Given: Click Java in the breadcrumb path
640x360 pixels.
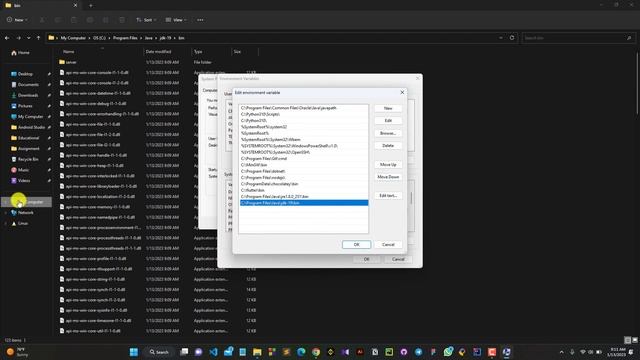Looking at the screenshot, I should tap(149, 38).
